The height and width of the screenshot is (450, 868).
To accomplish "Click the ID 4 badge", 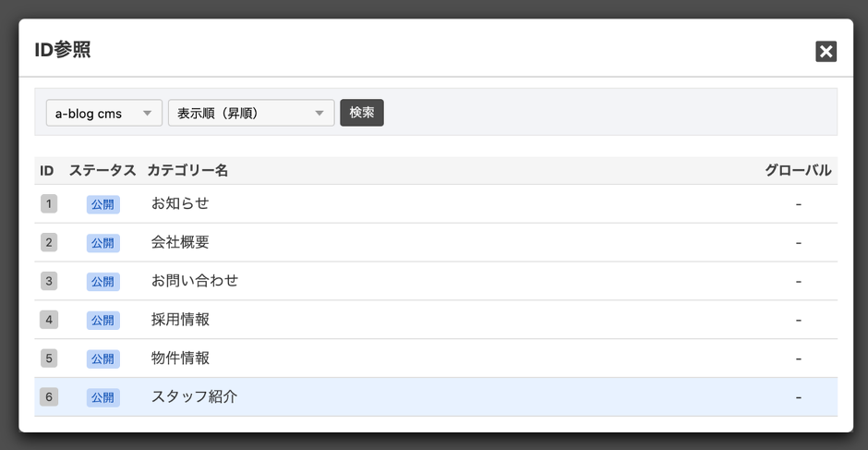I will (49, 320).
